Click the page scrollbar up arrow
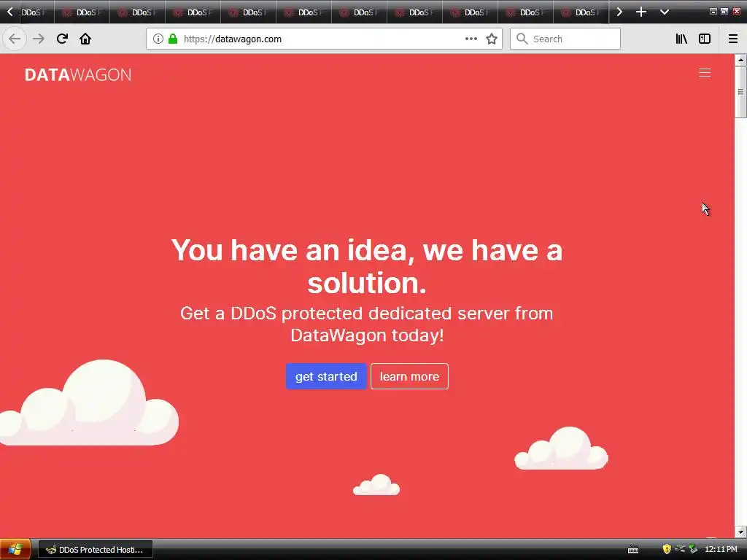747x560 pixels. coord(740,60)
